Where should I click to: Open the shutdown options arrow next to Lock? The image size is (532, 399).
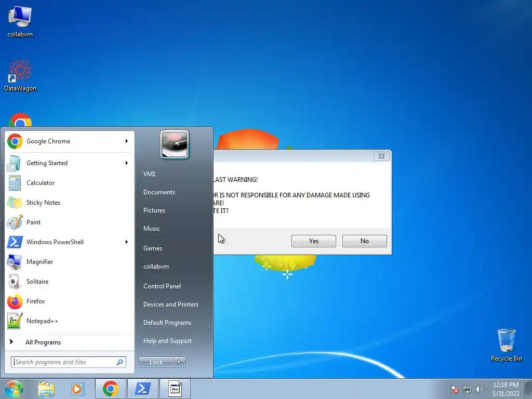[x=179, y=362]
